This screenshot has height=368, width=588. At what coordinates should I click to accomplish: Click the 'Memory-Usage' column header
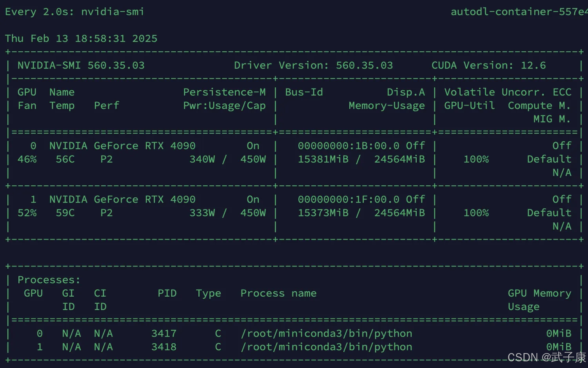point(387,106)
